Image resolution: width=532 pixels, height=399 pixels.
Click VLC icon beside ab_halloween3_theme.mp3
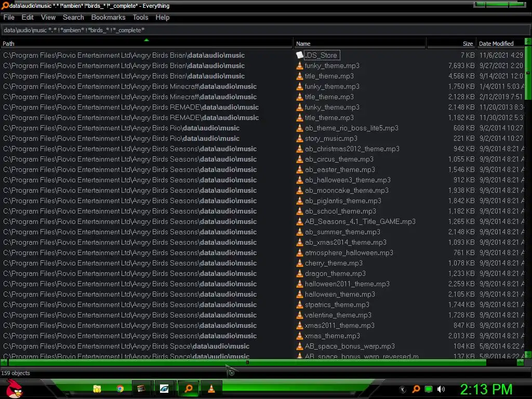click(x=299, y=180)
